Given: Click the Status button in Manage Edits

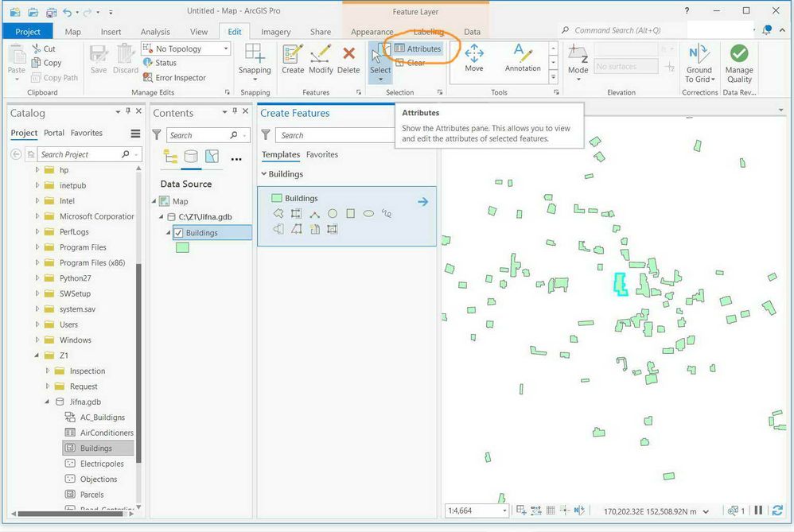Looking at the screenshot, I should tap(159, 63).
